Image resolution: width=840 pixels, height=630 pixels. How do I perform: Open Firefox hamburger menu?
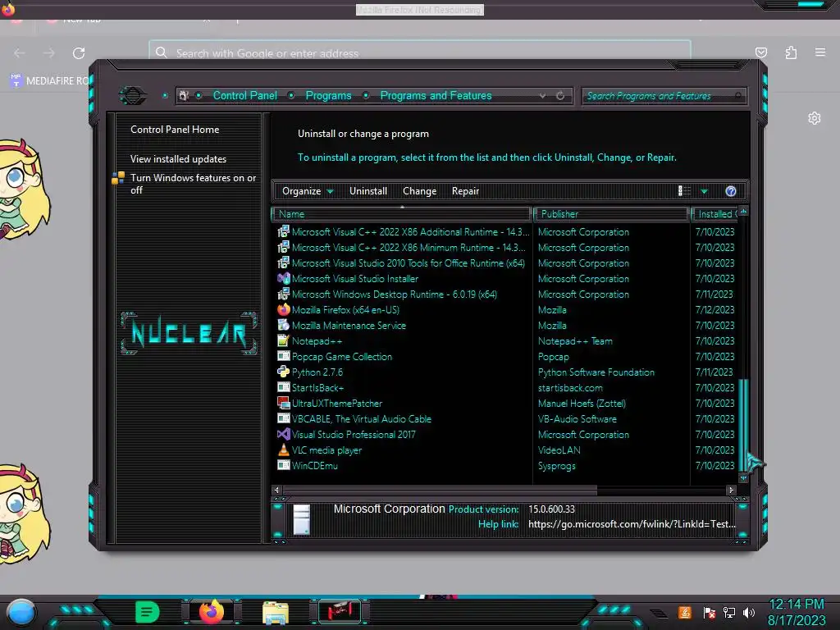point(820,52)
